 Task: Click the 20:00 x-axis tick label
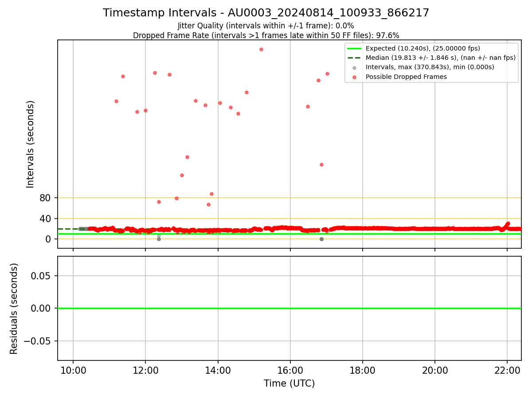435,370
